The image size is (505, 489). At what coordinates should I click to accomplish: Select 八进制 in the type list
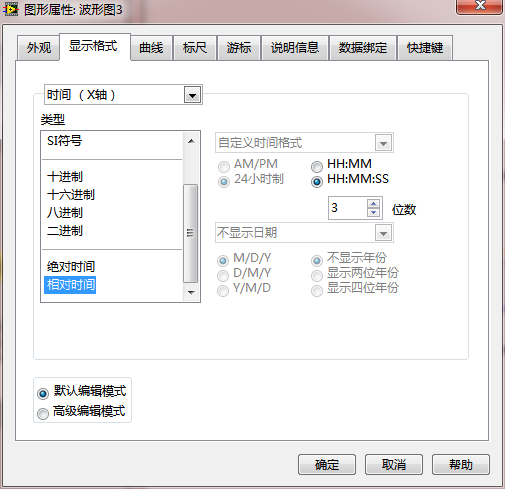(x=65, y=213)
